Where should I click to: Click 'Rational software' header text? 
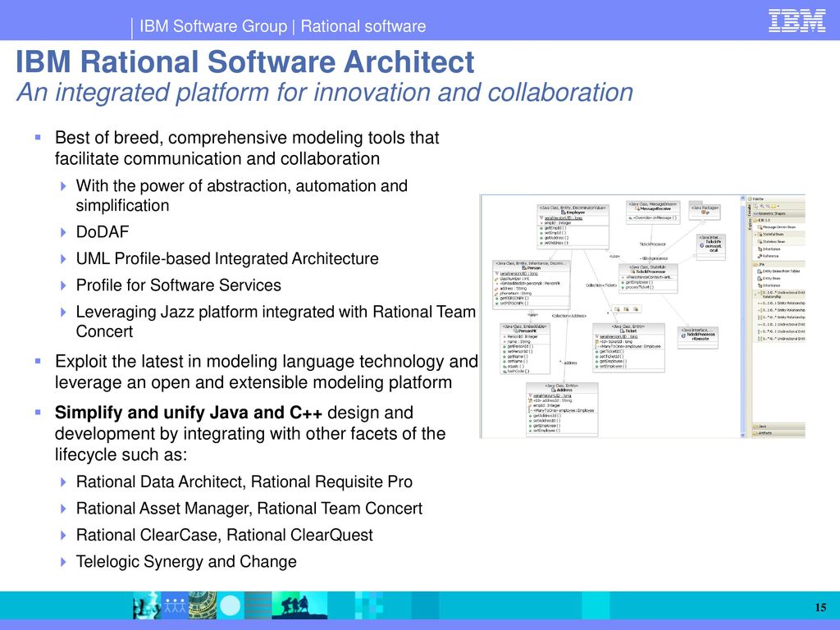(x=363, y=26)
